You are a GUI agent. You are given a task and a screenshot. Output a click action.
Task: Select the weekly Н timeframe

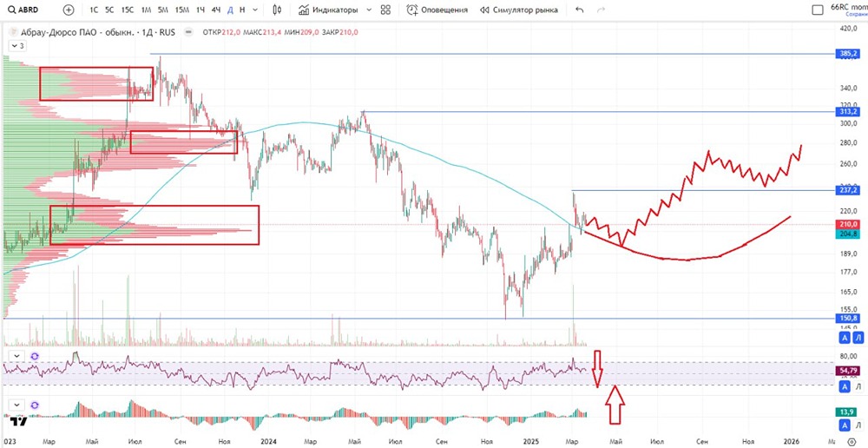[x=242, y=10]
